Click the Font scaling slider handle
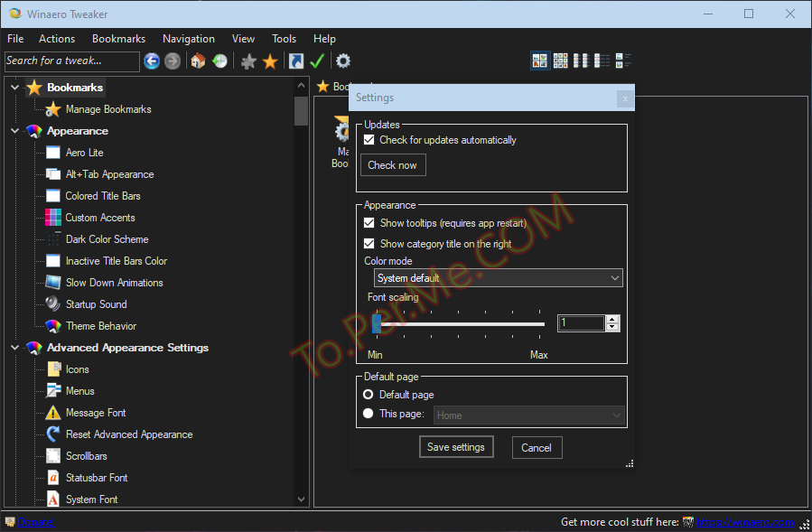The image size is (812, 532). coord(377,323)
